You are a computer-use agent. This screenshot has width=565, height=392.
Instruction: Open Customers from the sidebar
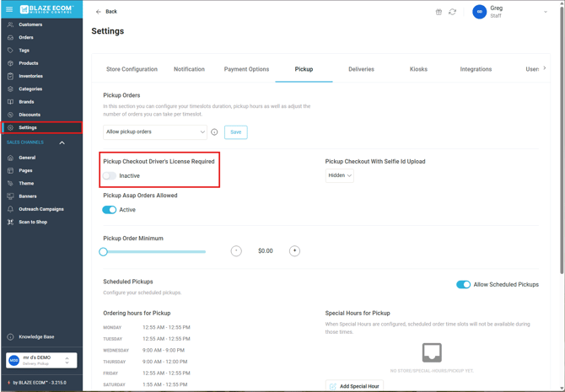tap(30, 24)
